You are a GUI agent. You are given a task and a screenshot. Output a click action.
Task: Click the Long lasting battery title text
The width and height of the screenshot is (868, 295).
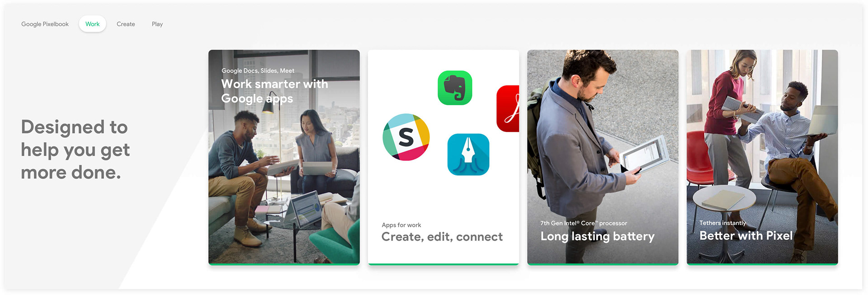(597, 236)
